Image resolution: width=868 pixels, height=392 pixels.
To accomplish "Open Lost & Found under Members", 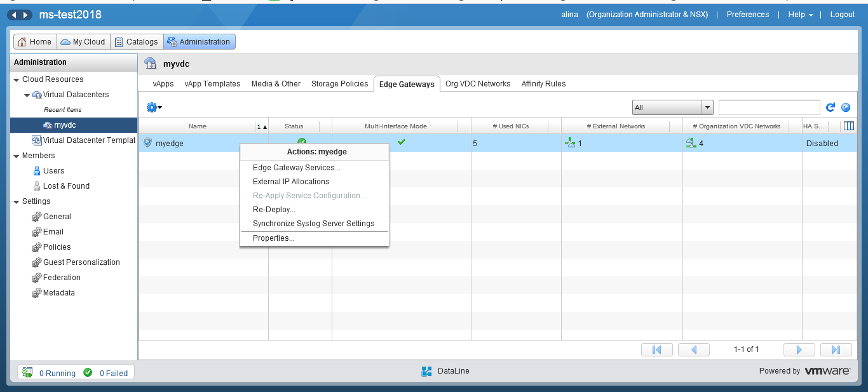I will [x=66, y=186].
